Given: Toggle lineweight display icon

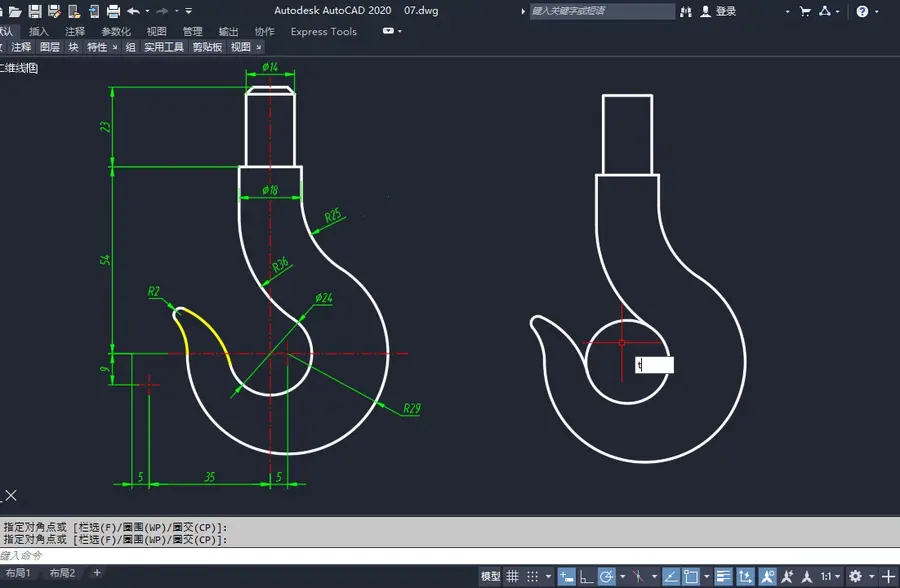Looking at the screenshot, I should click(x=723, y=576).
